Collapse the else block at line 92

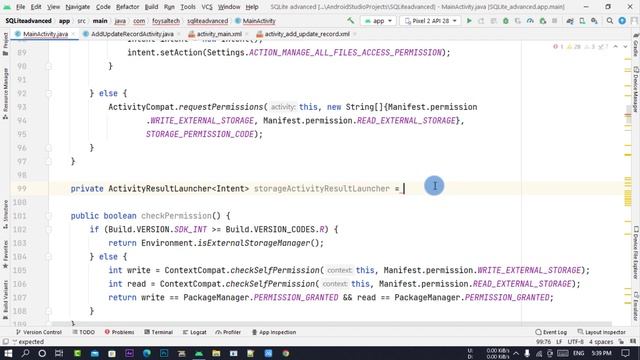(49, 93)
